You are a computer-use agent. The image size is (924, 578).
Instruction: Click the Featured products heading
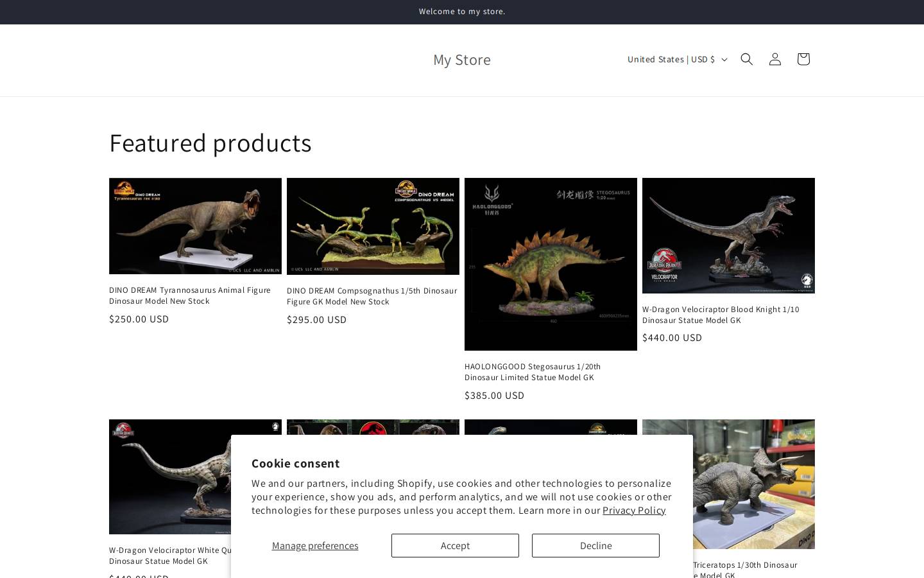coord(210,143)
